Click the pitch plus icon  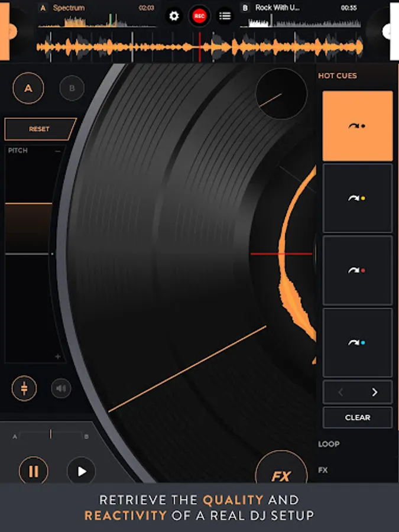(x=58, y=356)
